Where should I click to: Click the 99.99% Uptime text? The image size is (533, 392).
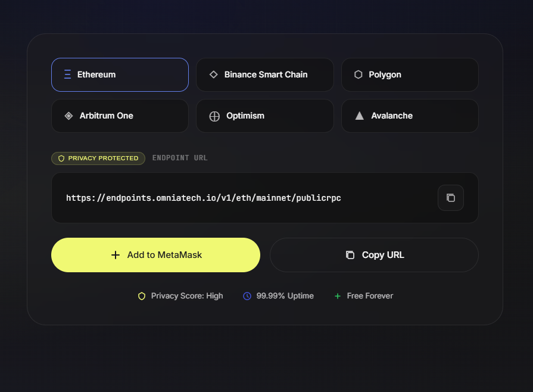pyautogui.click(x=285, y=296)
